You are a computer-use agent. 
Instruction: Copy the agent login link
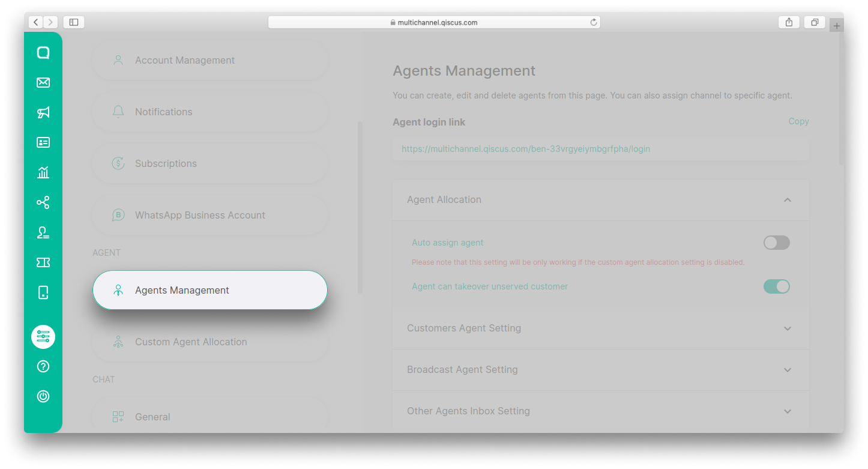tap(798, 121)
